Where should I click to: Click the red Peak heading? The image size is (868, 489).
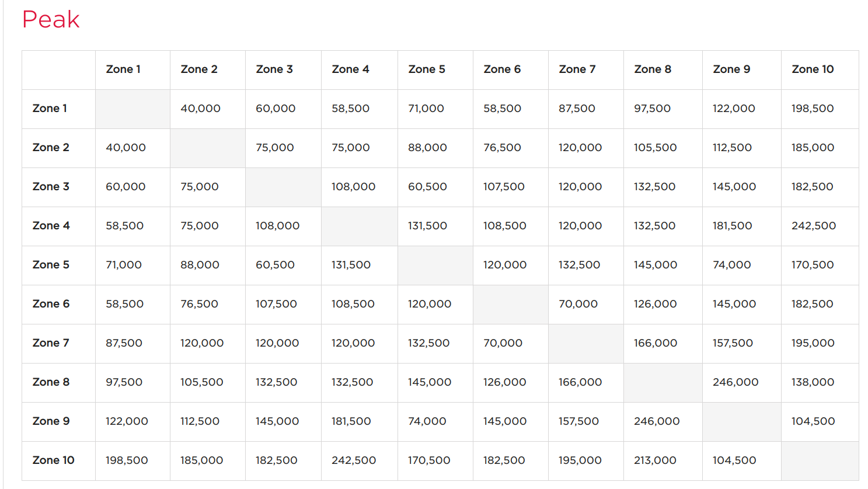tap(51, 20)
